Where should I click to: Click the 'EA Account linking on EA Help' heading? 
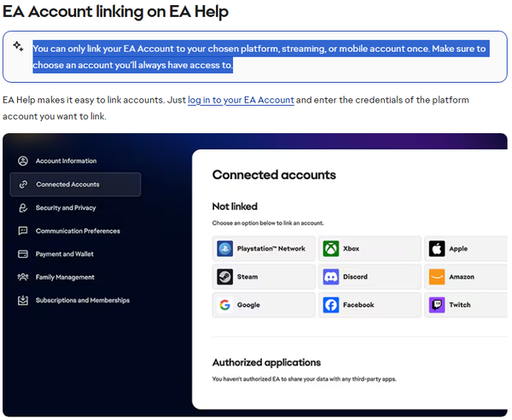115,13
